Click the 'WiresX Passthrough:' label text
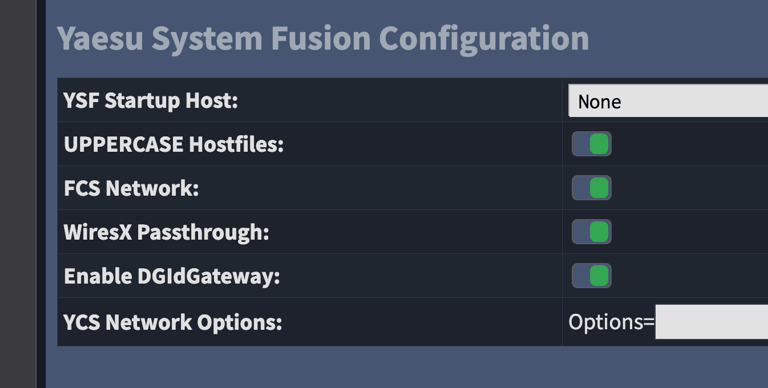Screen dimensions: 768x388 pyautogui.click(x=167, y=232)
